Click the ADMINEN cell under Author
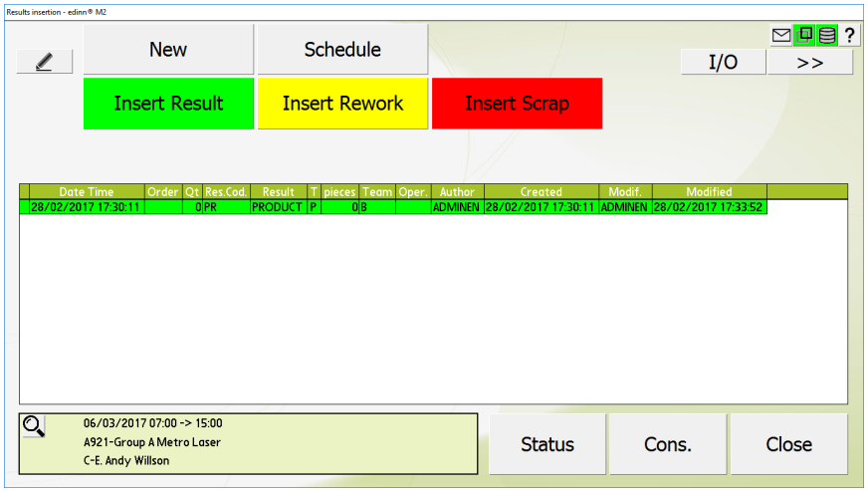This screenshot has width=868, height=491. [457, 207]
